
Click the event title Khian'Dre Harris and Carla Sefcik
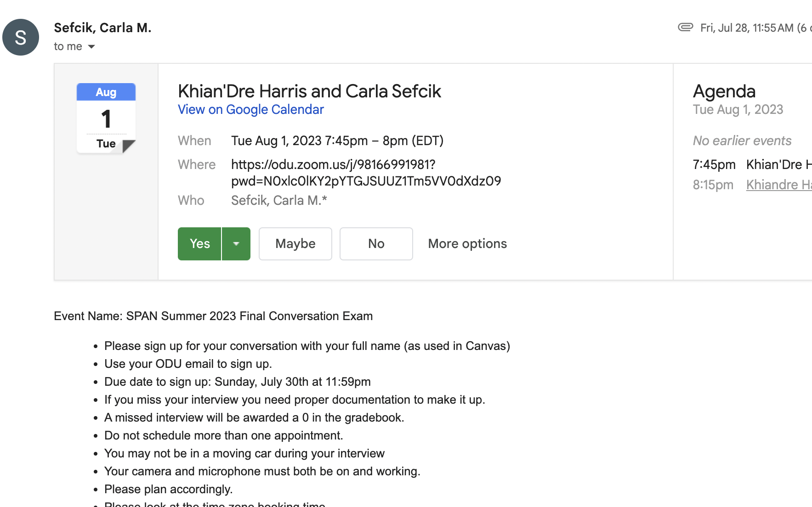(x=309, y=91)
